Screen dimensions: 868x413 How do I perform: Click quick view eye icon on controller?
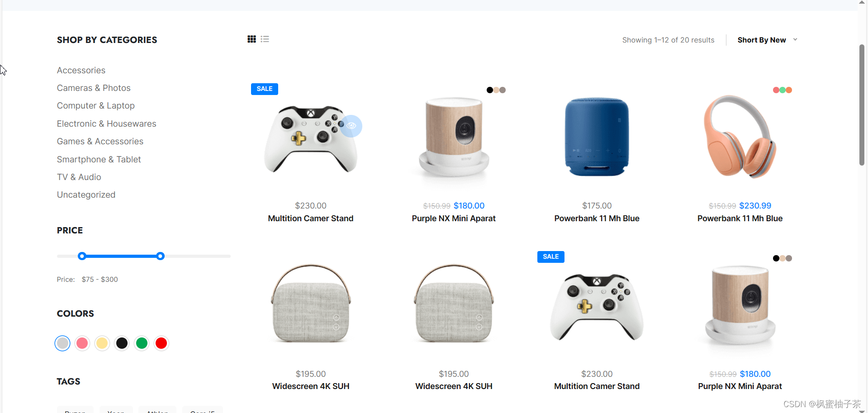351,126
